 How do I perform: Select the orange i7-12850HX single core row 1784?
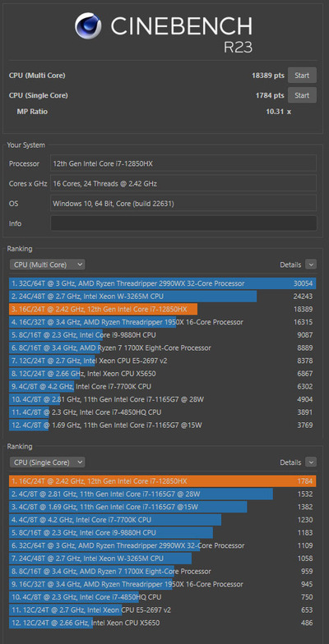pos(163,481)
